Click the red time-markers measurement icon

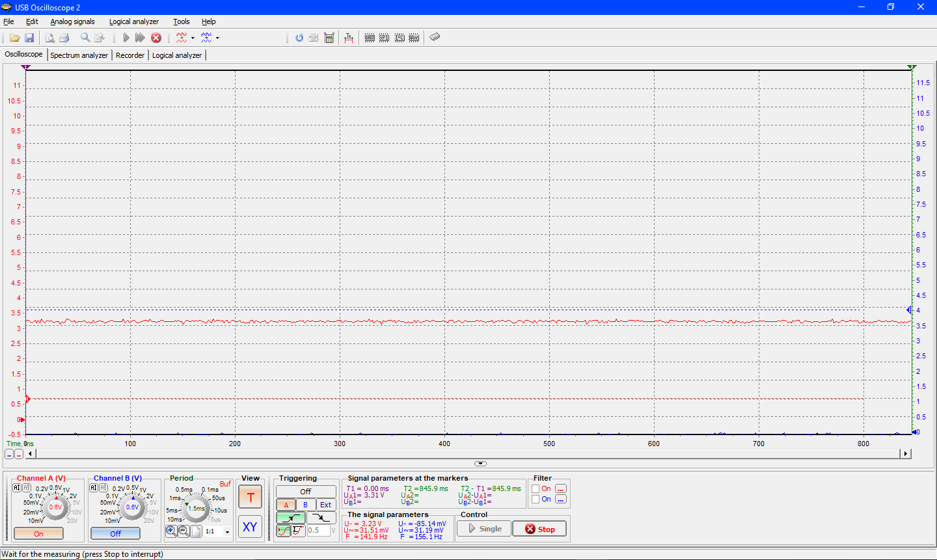pos(349,38)
